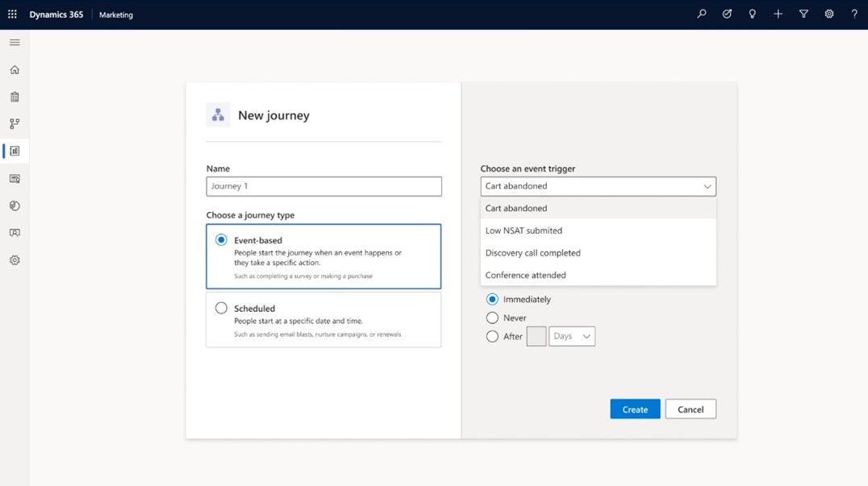Collapse the sidebar with the hamburger icon

tap(14, 42)
